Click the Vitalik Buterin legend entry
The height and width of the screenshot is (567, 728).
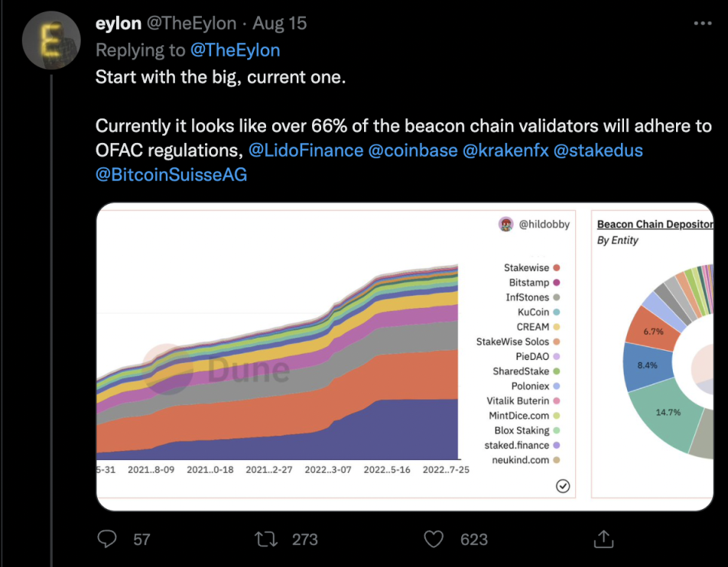pyautogui.click(x=518, y=401)
